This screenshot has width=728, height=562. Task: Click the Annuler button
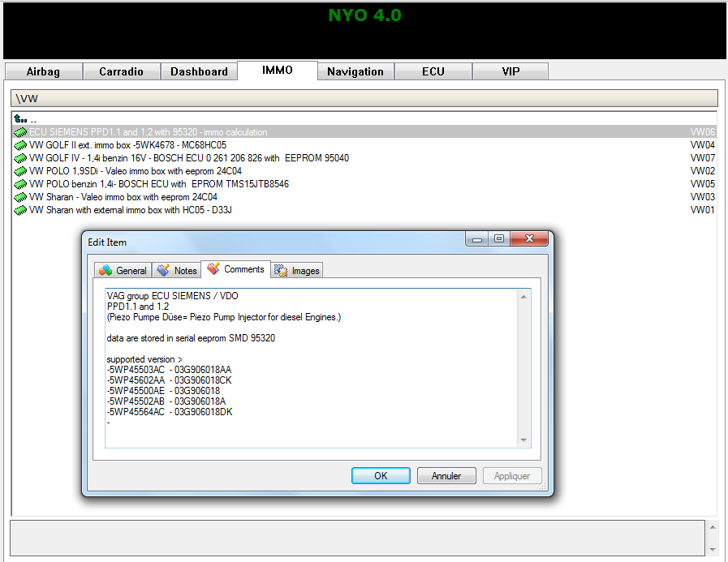[x=446, y=476]
